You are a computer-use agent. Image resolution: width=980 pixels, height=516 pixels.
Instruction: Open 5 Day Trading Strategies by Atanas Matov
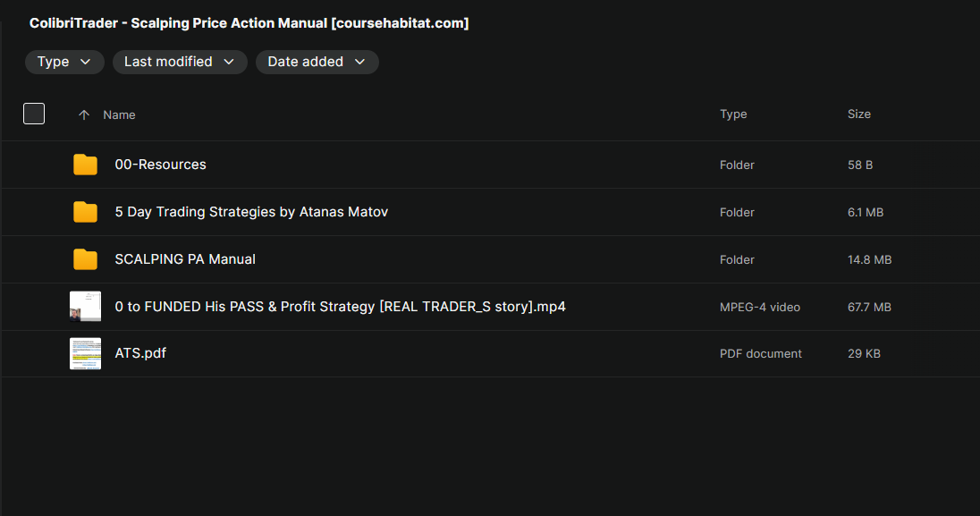[x=251, y=212]
